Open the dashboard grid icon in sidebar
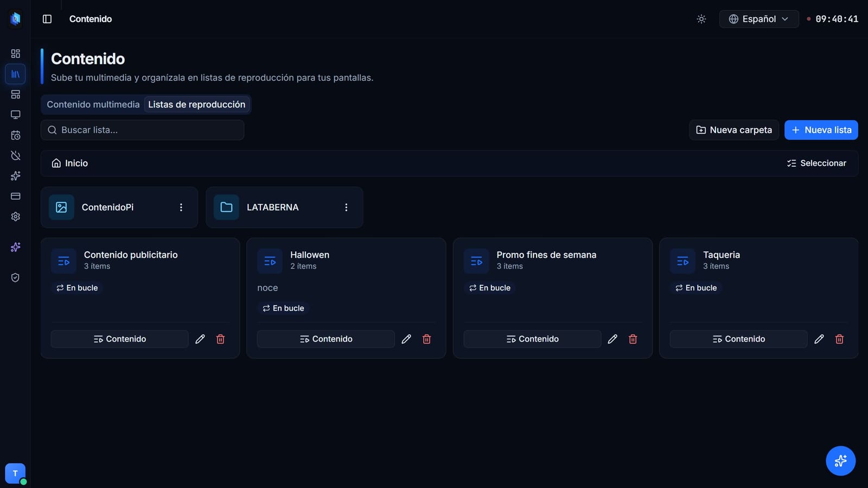Image resolution: width=868 pixels, height=488 pixels. [x=15, y=53]
